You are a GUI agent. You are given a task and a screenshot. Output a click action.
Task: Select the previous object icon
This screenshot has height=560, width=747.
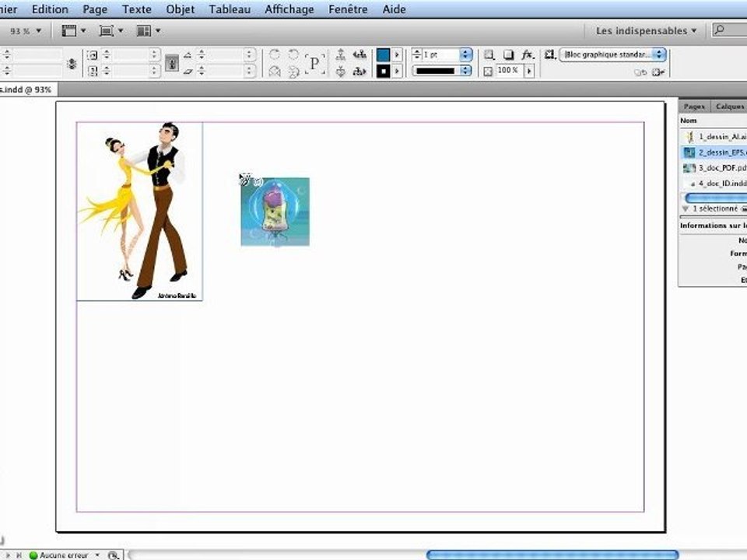click(x=359, y=54)
